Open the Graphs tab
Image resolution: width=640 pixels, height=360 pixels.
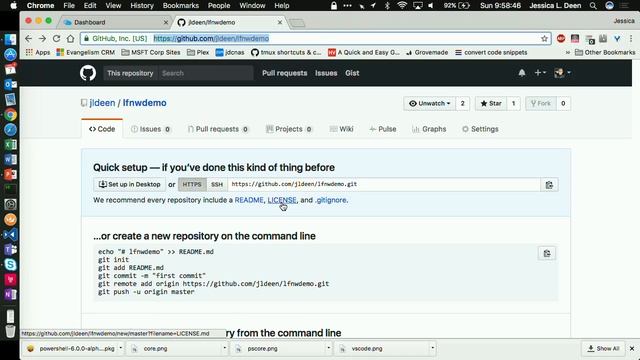[429, 129]
